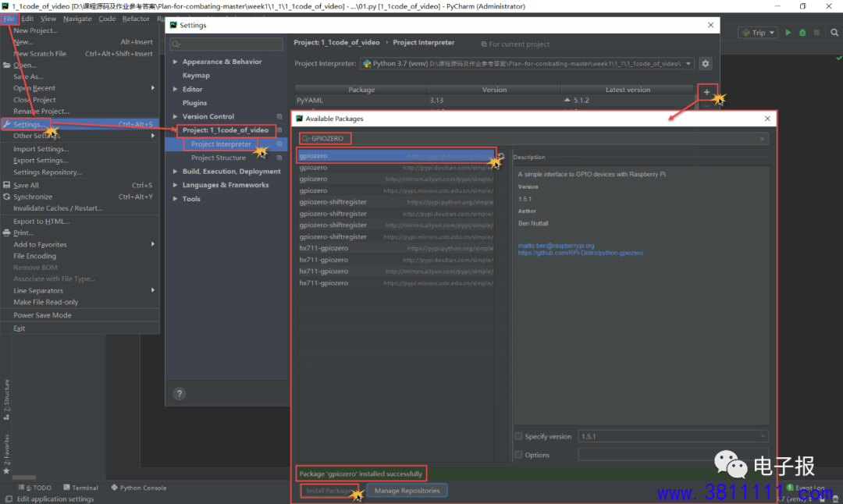This screenshot has width=843, height=504.
Task: Select hx711-gpiozero from pypi.douban.com
Action: tap(397, 260)
